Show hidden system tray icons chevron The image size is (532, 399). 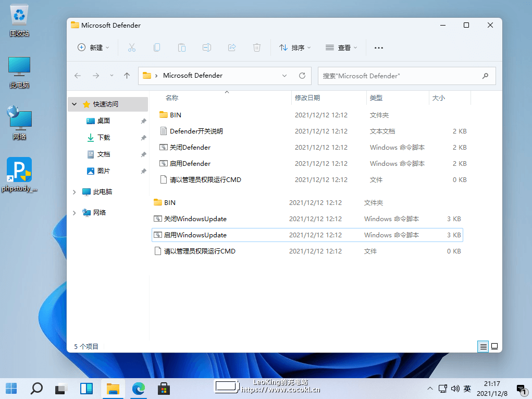430,388
